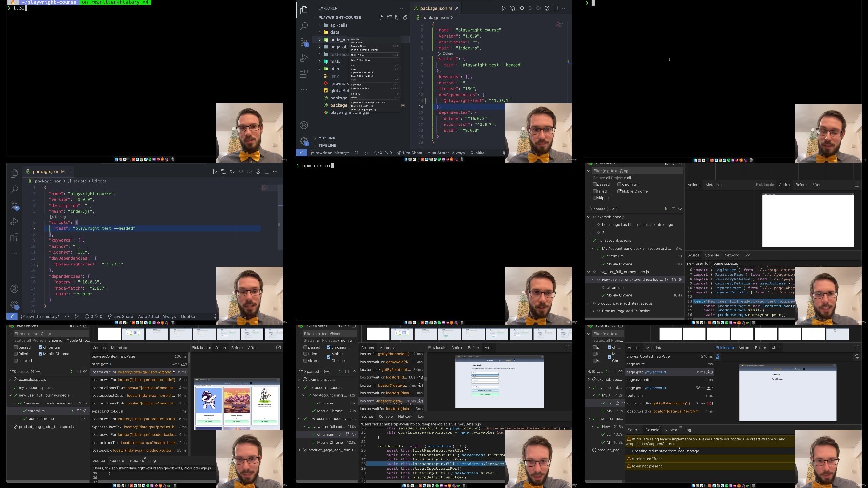This screenshot has width=868, height=488.
Task: Open Run and Debug in VS Code frame showing Explorer
Action: click(304, 58)
